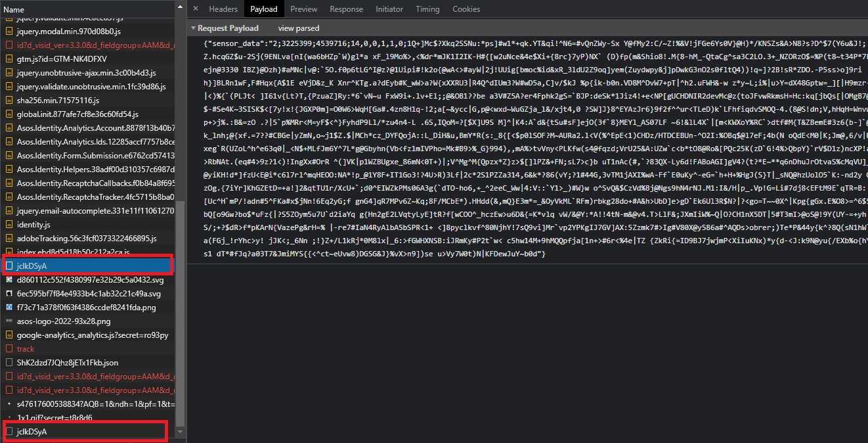Viewport: 868px width, 443px height.
Task: Click the script icon beside jquery.modal.min.970d08b0.js
Action: coord(9,31)
